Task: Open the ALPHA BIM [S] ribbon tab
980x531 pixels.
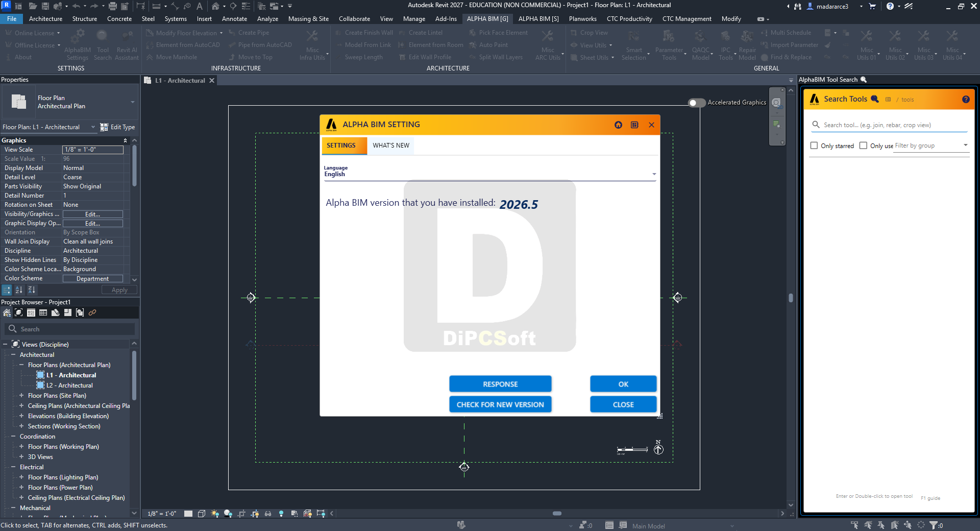Action: pyautogui.click(x=538, y=19)
